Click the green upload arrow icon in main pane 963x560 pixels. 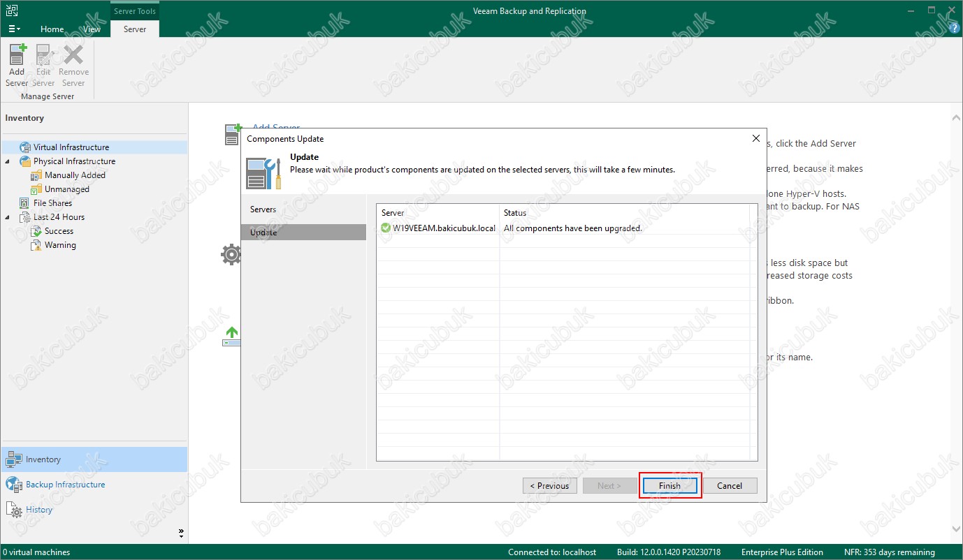pyautogui.click(x=231, y=337)
